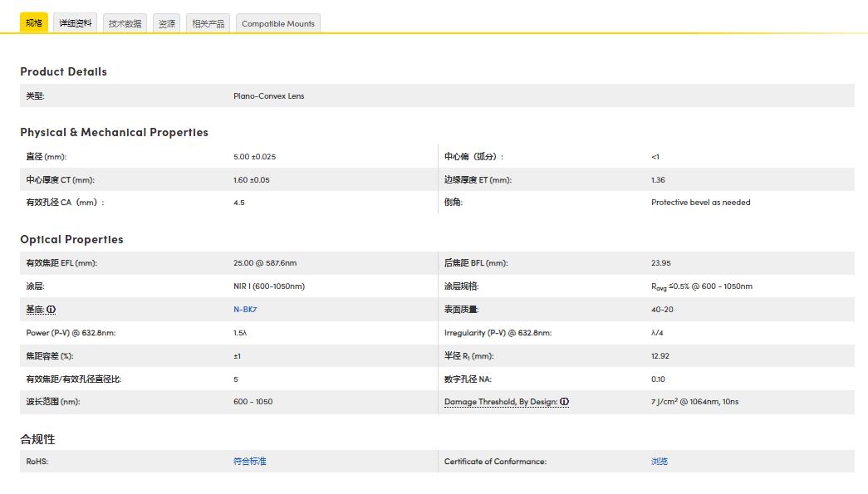This screenshot has width=868, height=494.
Task: Click the 7 J/cm² damage threshold value
Action: [x=694, y=402]
